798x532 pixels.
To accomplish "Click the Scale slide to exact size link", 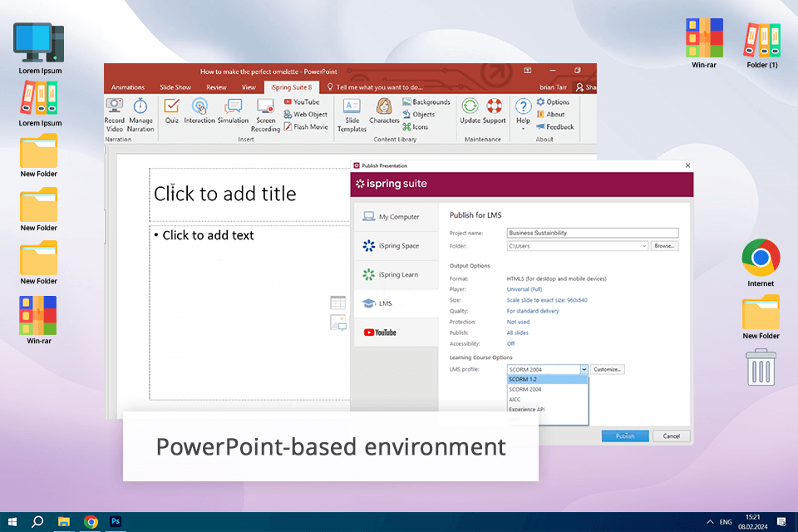I will tap(547, 300).
